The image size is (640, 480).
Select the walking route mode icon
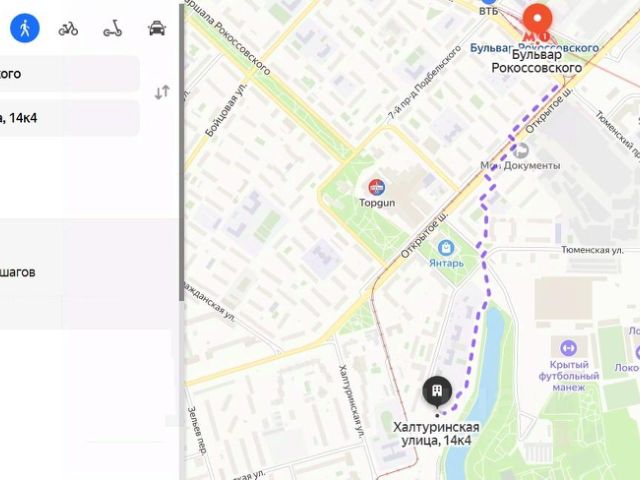click(x=25, y=28)
